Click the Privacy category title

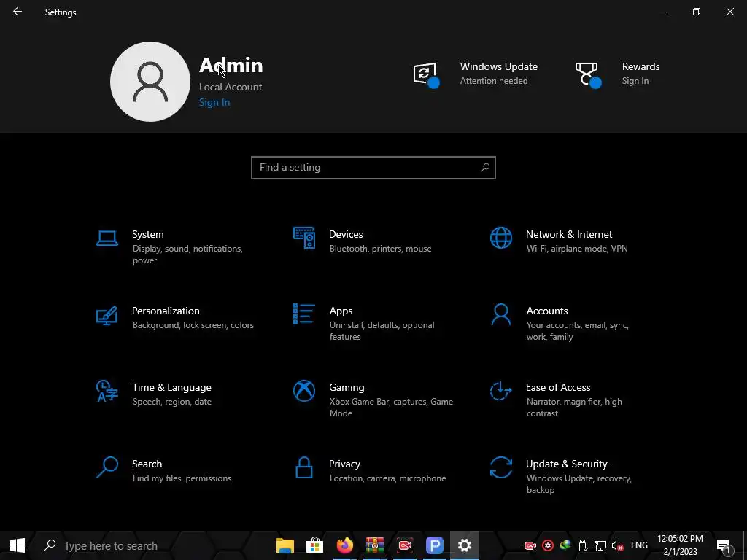(x=344, y=464)
